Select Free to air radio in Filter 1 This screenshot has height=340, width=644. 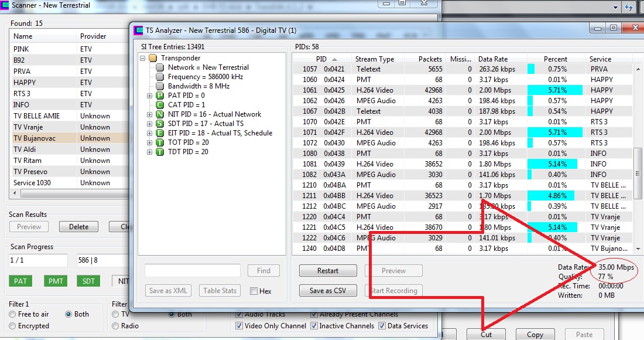tap(12, 314)
